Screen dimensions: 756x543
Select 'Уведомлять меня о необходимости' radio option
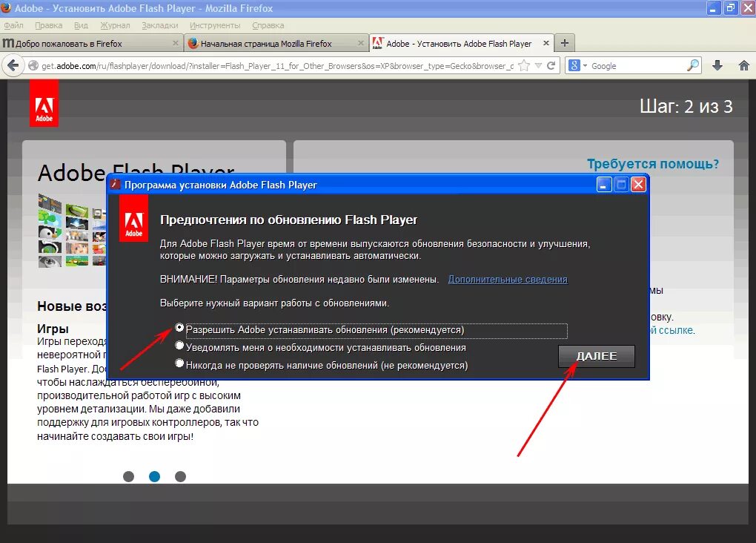click(x=179, y=346)
